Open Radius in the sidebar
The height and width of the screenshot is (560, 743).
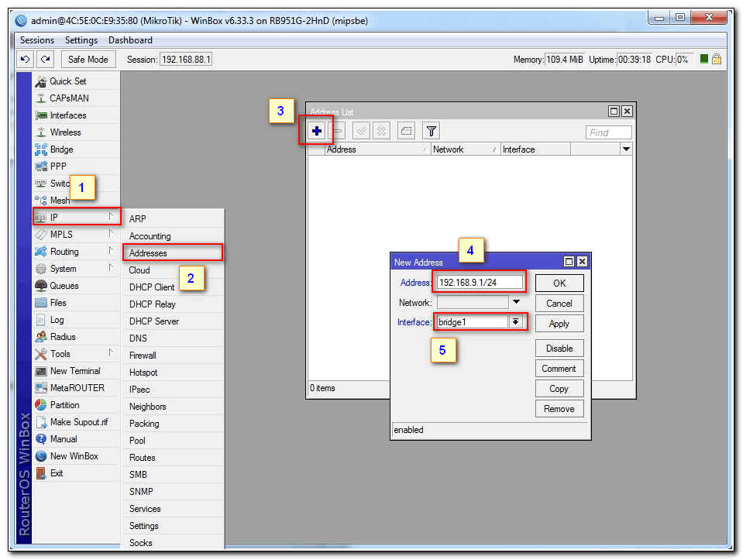[x=76, y=337]
